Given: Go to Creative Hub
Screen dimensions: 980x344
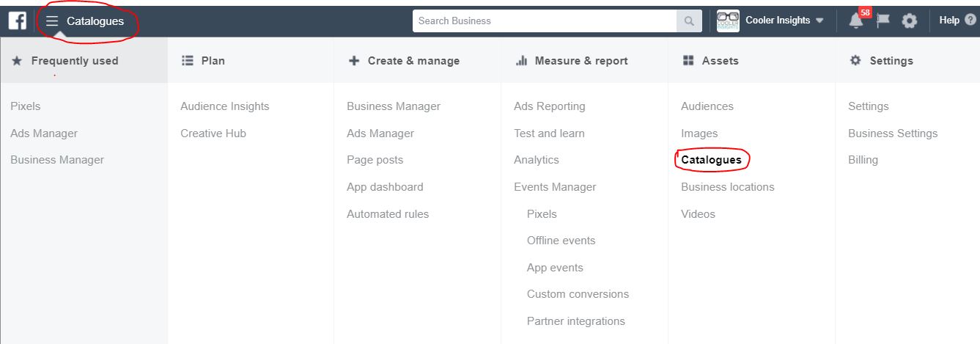Looking at the screenshot, I should (213, 133).
